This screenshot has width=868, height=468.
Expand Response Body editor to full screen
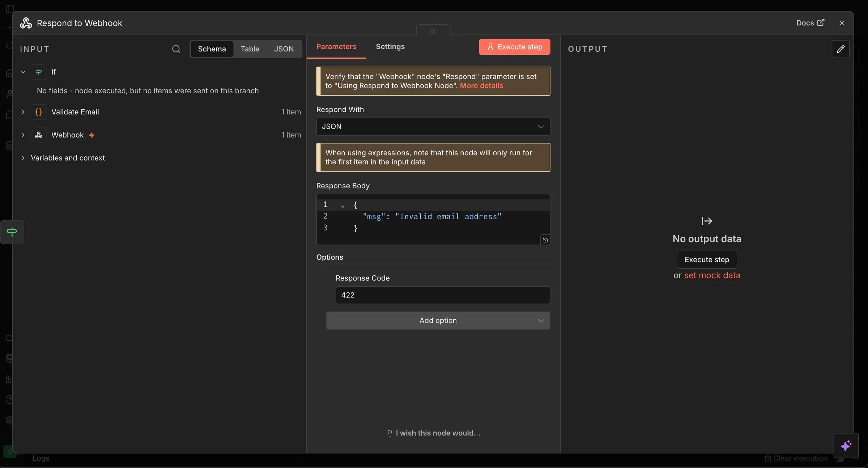click(x=545, y=240)
